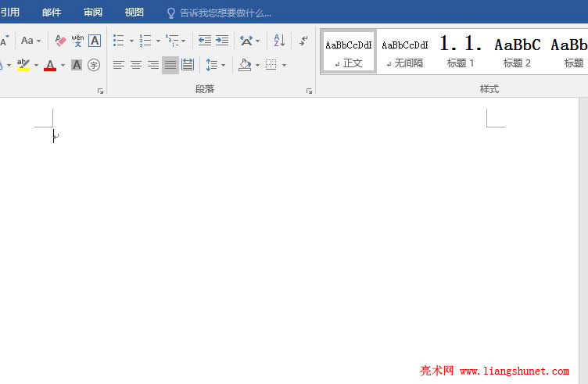Switch to 引用 ribbon tab
The width and height of the screenshot is (588, 384).
(x=9, y=13)
